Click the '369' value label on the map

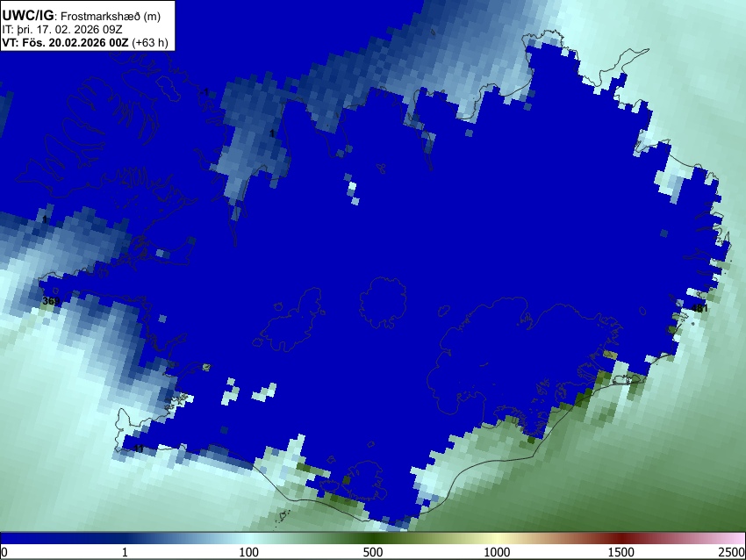click(x=51, y=301)
